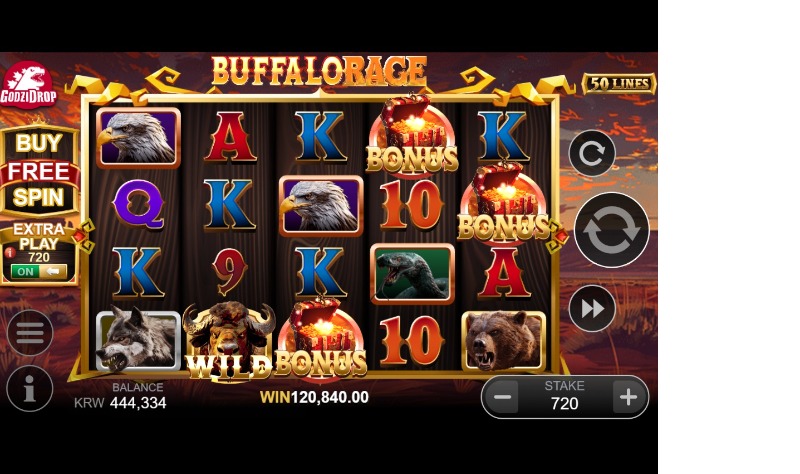Click the WIN amount display

pos(314,397)
